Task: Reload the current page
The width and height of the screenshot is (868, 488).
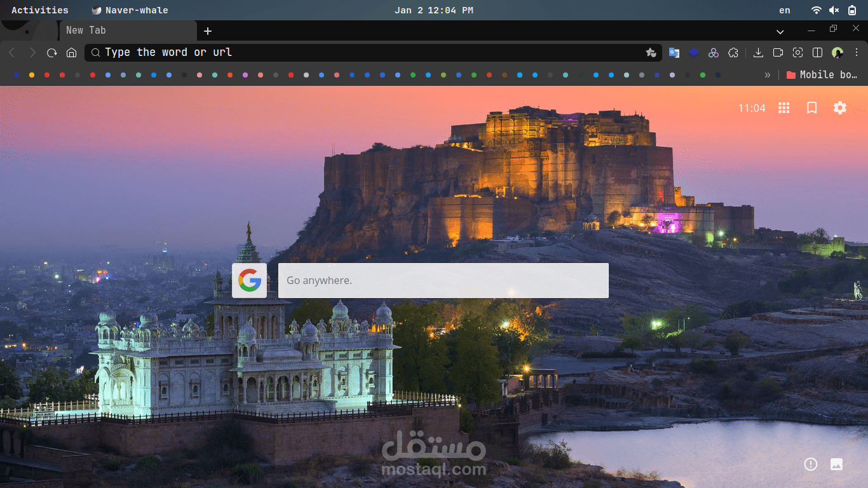Action: [52, 52]
